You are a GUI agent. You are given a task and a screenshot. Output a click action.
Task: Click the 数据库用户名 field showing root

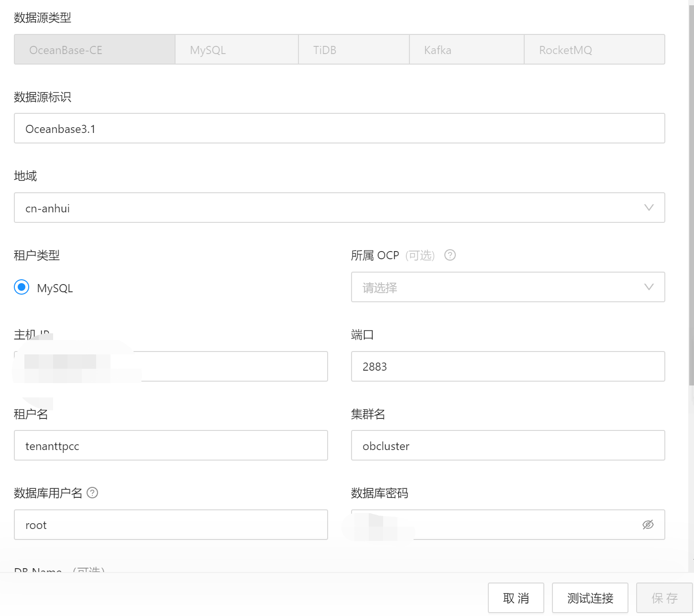tap(171, 525)
